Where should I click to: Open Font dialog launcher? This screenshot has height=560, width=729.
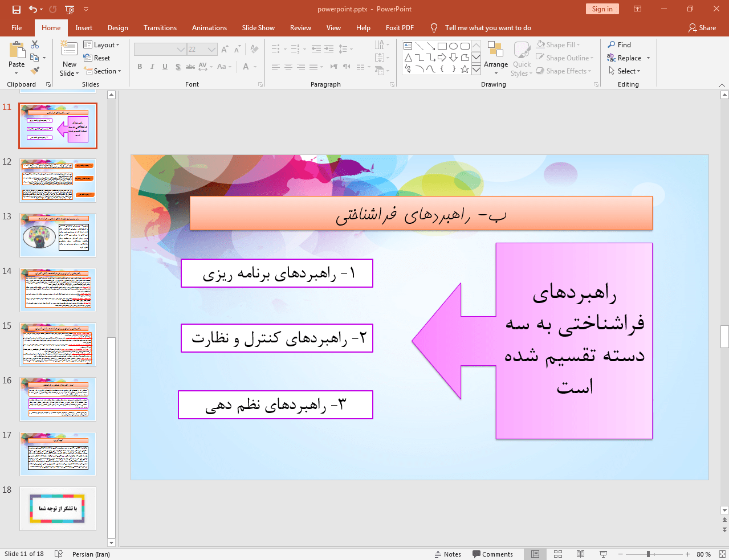pos(260,84)
